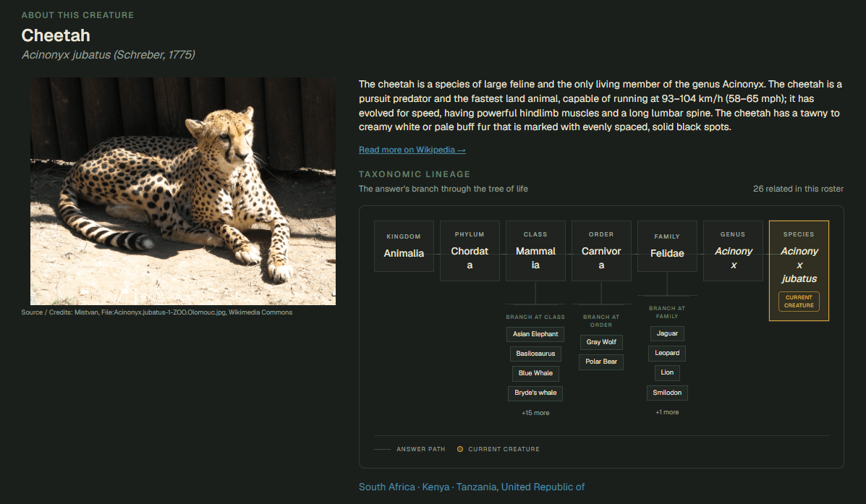Expand +1 more under Branch at Family
This screenshot has width=866, height=504.
[x=667, y=412]
